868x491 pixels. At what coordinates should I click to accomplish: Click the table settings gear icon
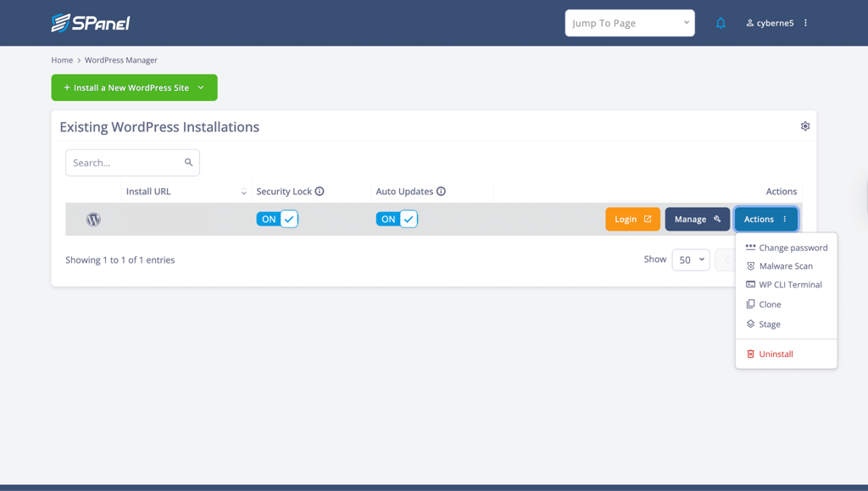(x=805, y=126)
